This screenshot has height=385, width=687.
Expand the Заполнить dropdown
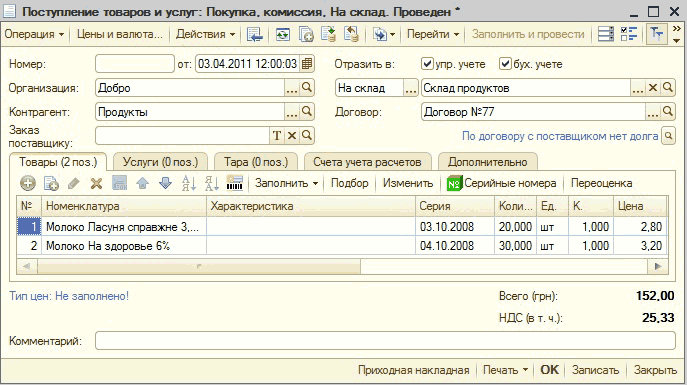[287, 183]
